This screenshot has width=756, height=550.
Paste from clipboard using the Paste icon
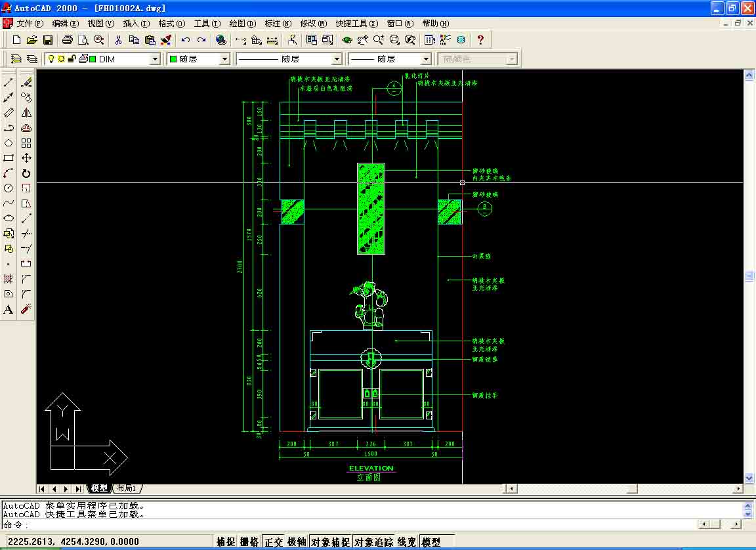click(x=150, y=40)
